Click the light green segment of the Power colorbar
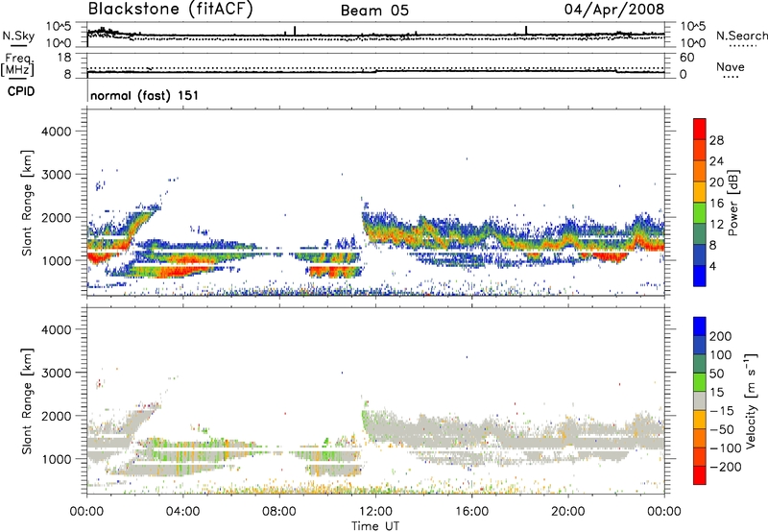Screen dimensions: 768x532 700,213
